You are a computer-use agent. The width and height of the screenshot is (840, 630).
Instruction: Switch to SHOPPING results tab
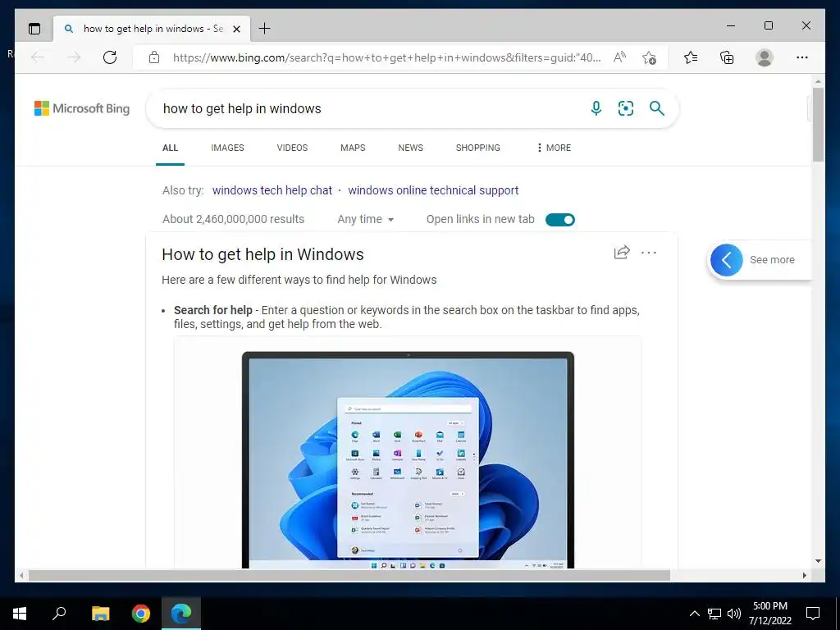click(478, 148)
